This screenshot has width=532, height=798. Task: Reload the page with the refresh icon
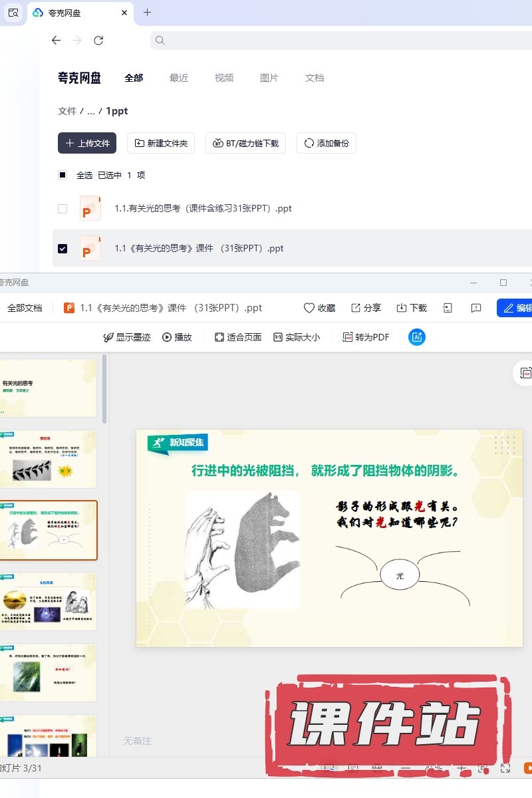98,41
